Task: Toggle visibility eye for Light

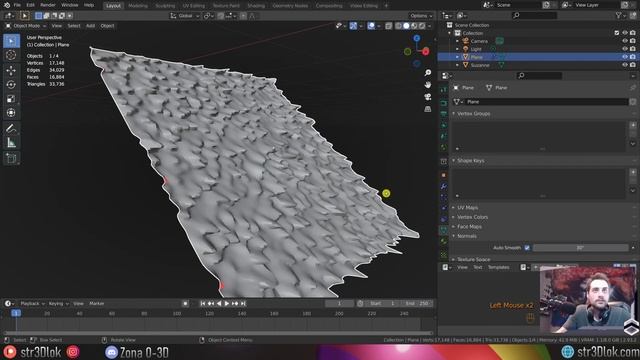Action: click(624, 49)
